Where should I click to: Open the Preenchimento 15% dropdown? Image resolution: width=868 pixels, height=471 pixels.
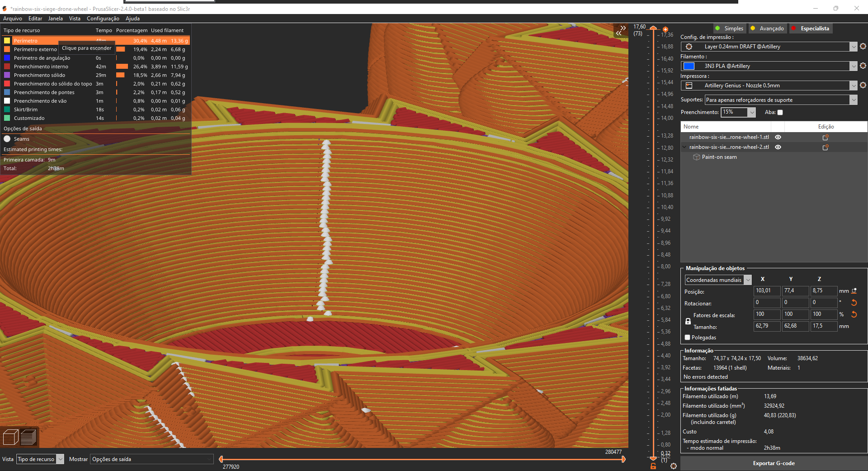(751, 112)
